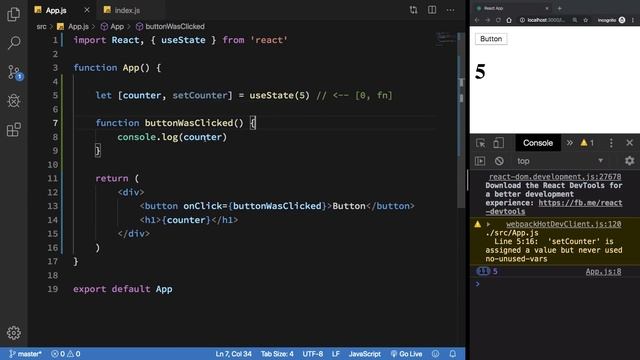Open the browser three-dot menu
640x360 pixels.
point(633,20)
